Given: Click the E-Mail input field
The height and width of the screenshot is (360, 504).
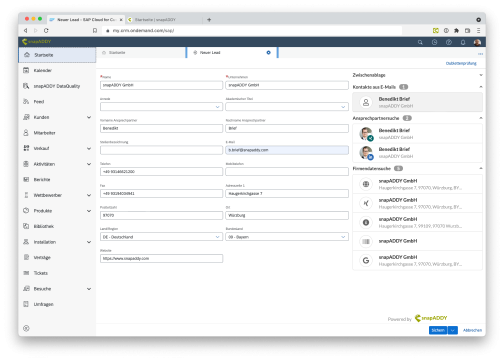Looking at the screenshot, I should (x=287, y=150).
